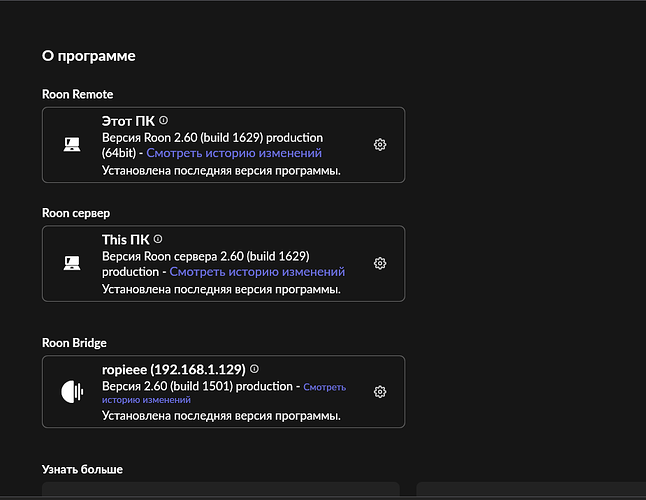Click info icon next to ropieee (192.168.1.129)
This screenshot has width=646, height=500.
pyautogui.click(x=255, y=369)
